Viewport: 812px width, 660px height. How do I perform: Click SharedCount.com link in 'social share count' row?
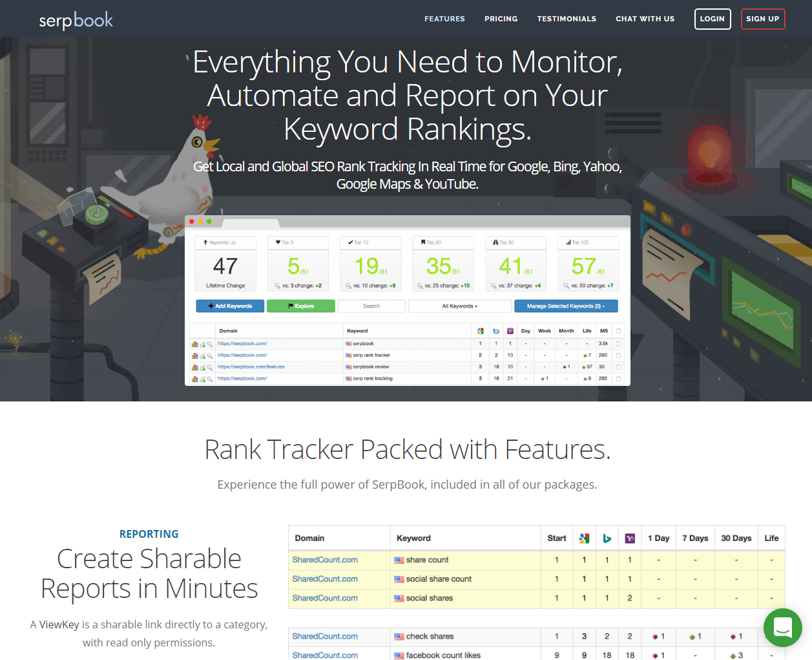point(325,579)
